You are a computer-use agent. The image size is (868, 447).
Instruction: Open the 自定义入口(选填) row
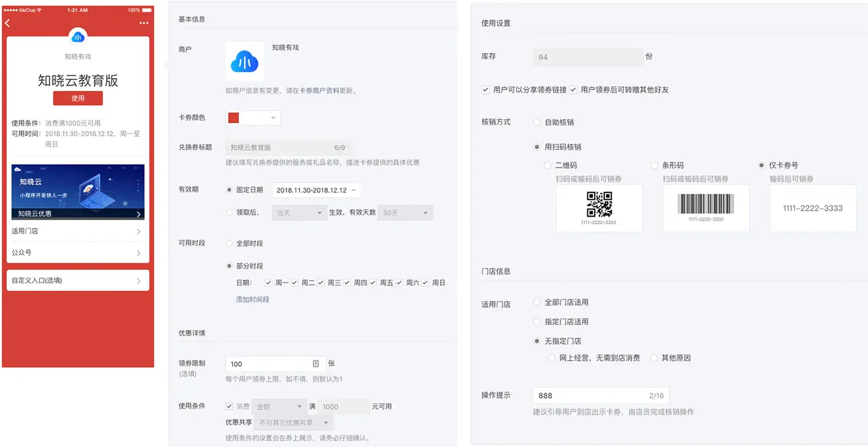coord(78,280)
